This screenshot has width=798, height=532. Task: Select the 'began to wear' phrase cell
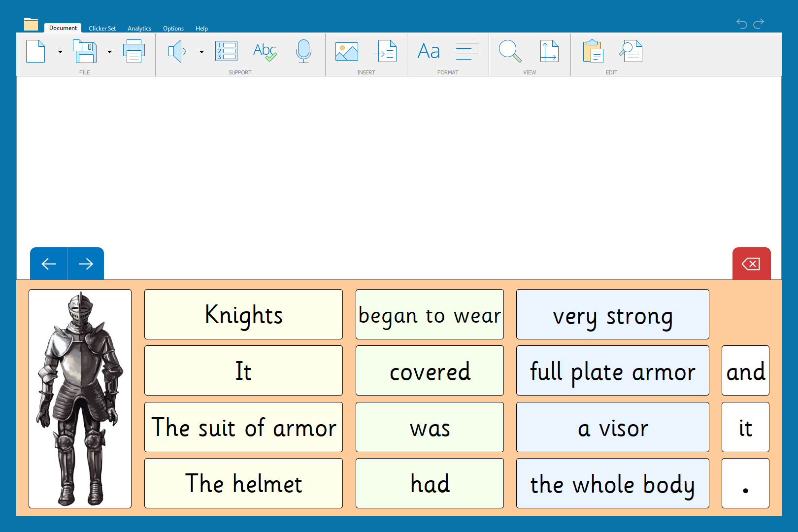[x=430, y=314]
